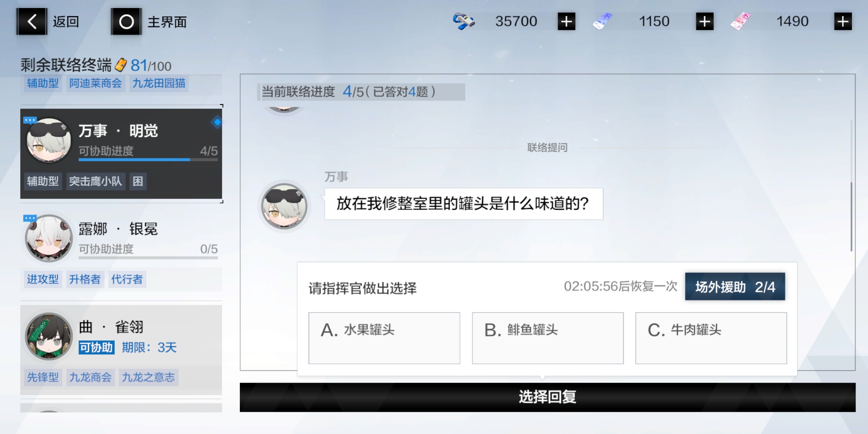
Task: Open main interface via circle icon
Action: [x=126, y=21]
